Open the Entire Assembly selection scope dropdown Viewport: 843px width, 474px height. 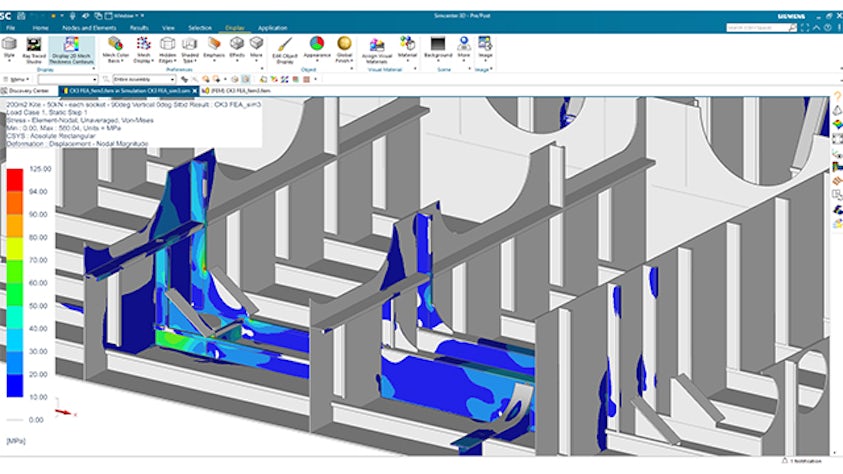click(x=143, y=78)
